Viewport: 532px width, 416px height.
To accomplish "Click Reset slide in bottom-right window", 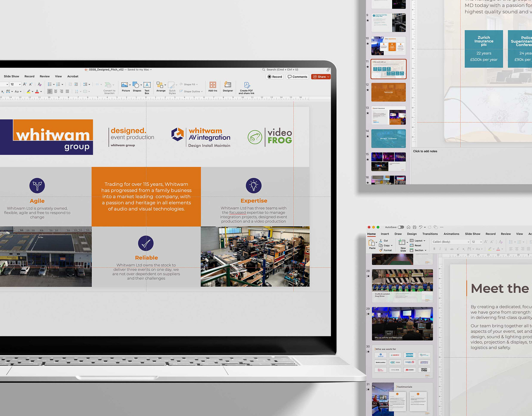I will pos(416,246).
